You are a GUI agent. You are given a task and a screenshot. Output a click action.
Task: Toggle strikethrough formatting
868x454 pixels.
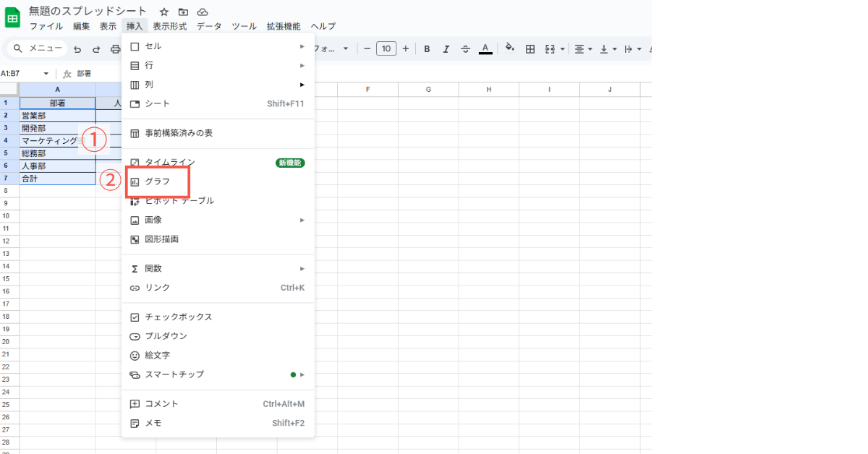coord(465,49)
